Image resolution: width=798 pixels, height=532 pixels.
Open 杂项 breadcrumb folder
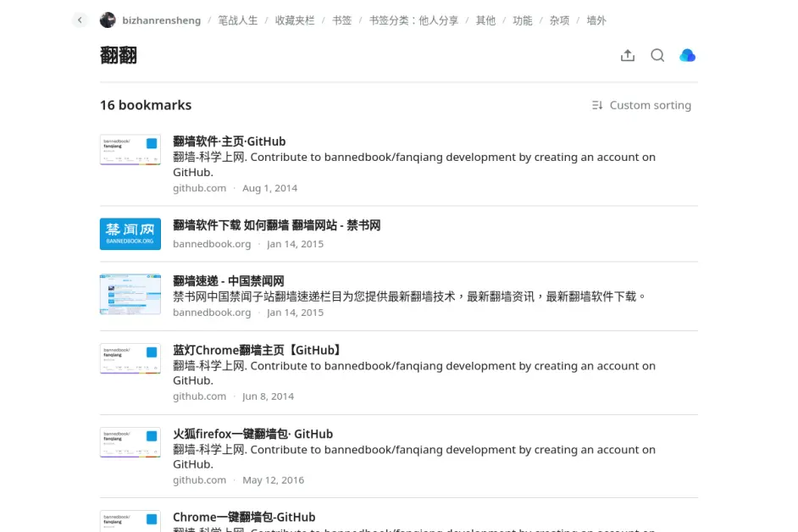pos(559,20)
